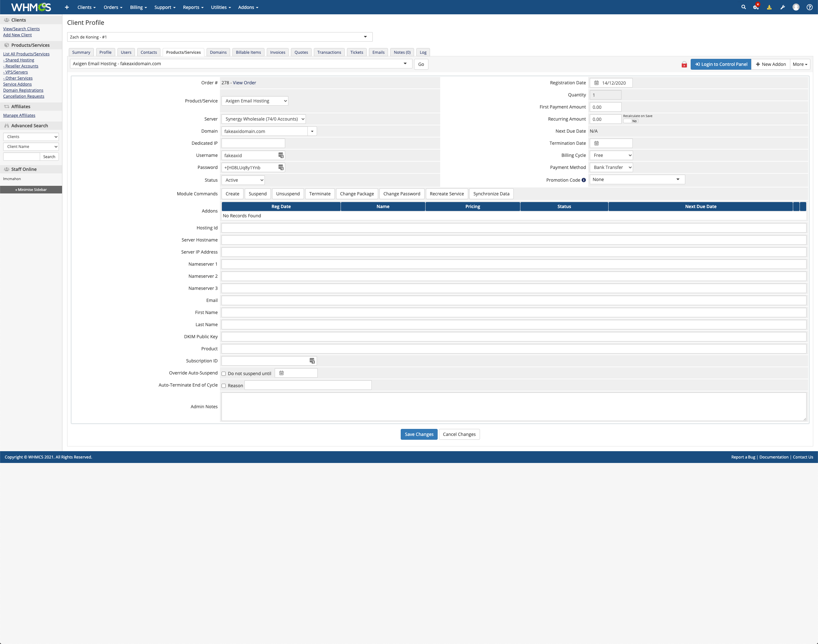Click the red lock icon beside Login button
The image size is (818, 644).
point(684,65)
